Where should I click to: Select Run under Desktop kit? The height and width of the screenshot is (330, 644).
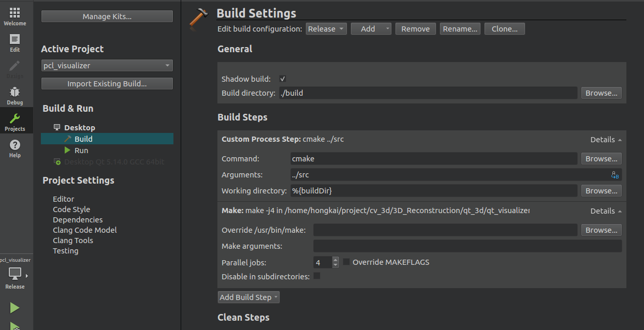(x=81, y=151)
